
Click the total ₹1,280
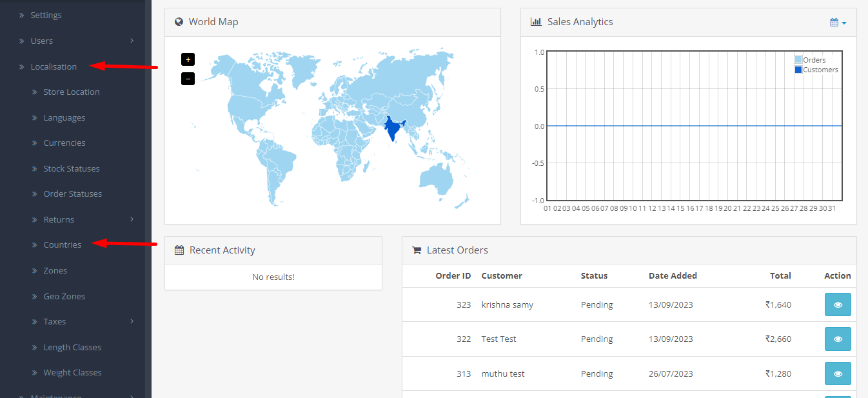click(778, 373)
